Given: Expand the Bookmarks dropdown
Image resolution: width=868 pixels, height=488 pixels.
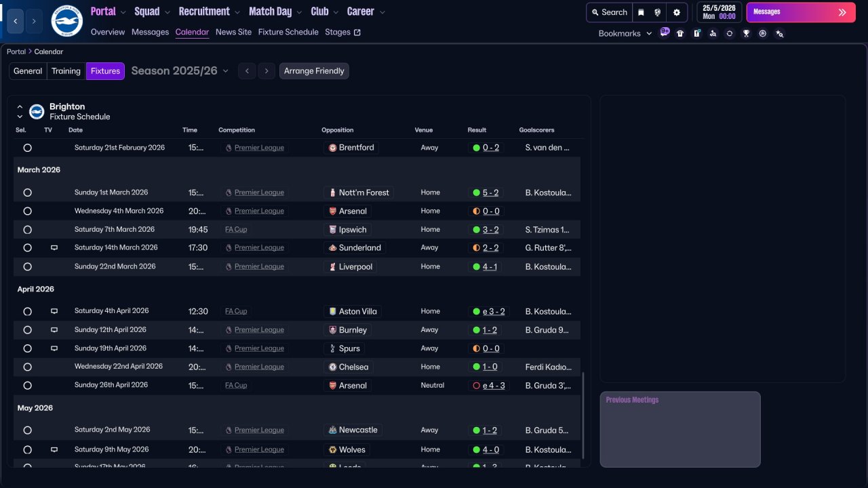Looking at the screenshot, I should click(x=625, y=33).
